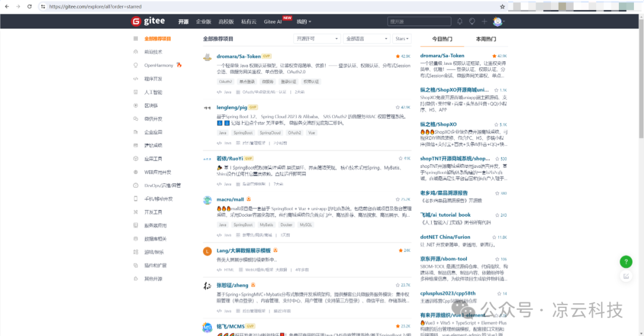Click the grid icon beside 全部推荐项目
This screenshot has width=644, height=336.
[x=135, y=39]
